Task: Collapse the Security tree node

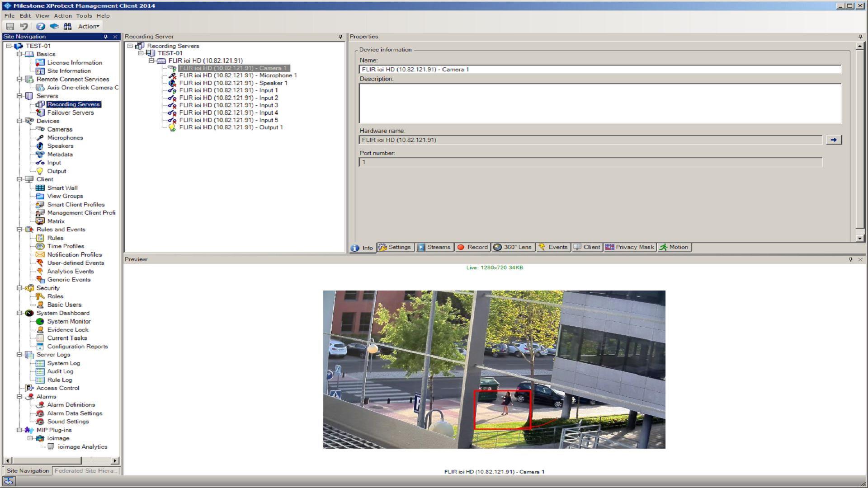Action: (19, 288)
